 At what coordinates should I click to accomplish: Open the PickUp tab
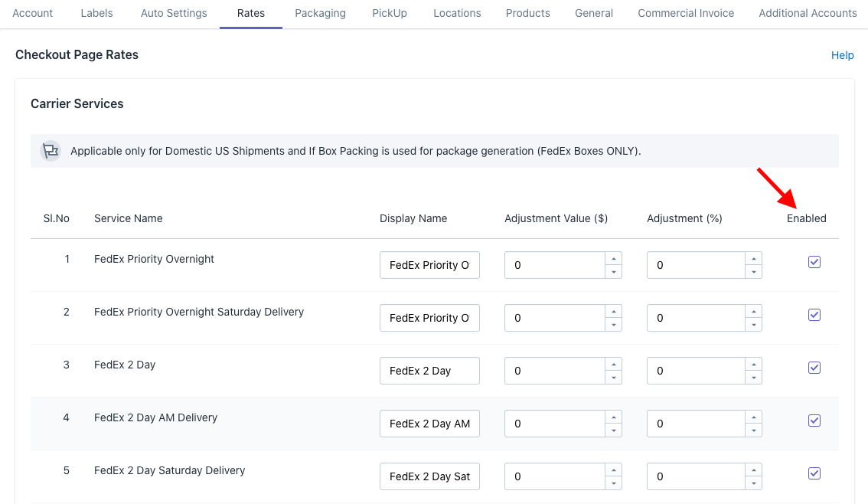[389, 13]
